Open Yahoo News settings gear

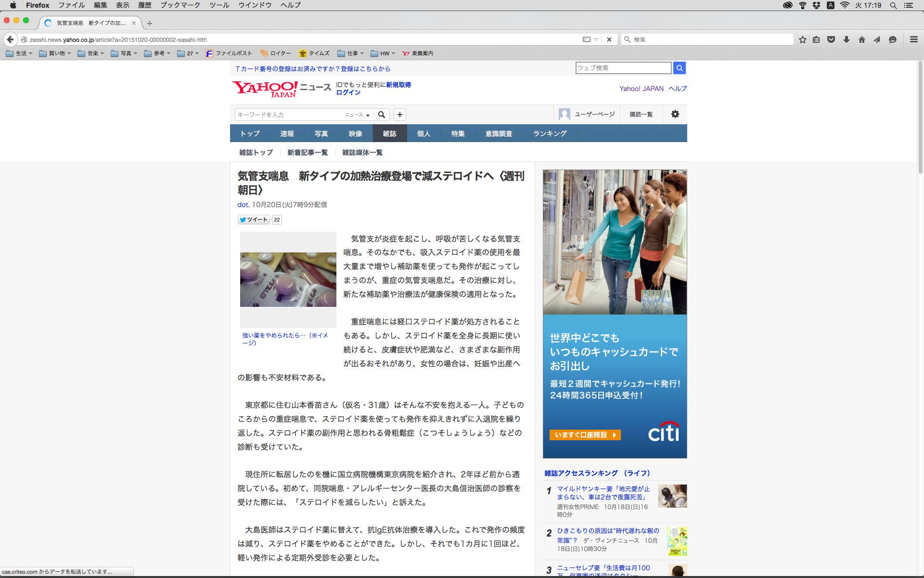[x=675, y=114]
